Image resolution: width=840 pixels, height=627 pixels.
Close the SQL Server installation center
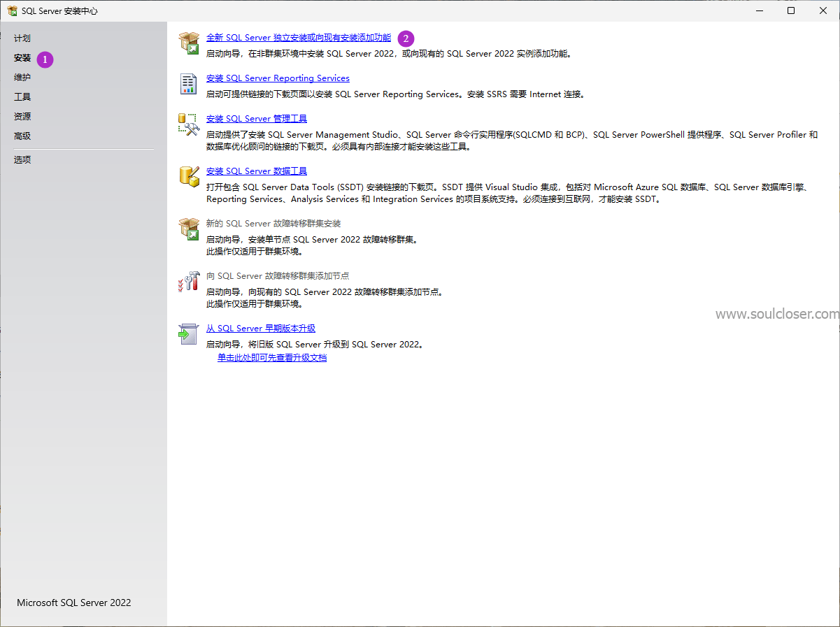coord(823,10)
